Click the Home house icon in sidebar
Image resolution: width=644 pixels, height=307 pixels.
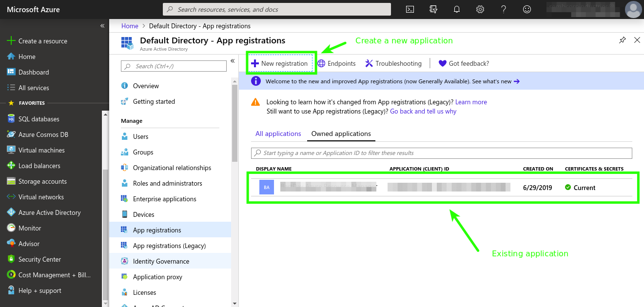pos(11,57)
